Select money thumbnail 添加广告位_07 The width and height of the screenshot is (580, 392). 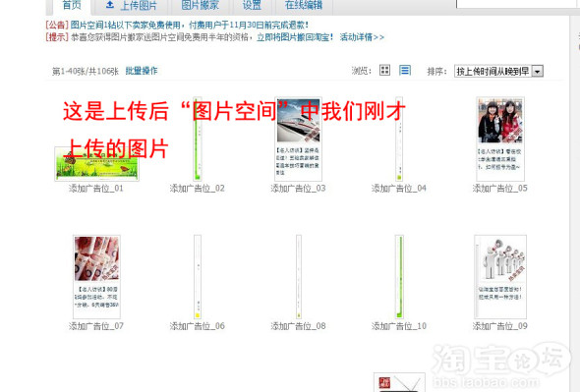tap(96, 277)
